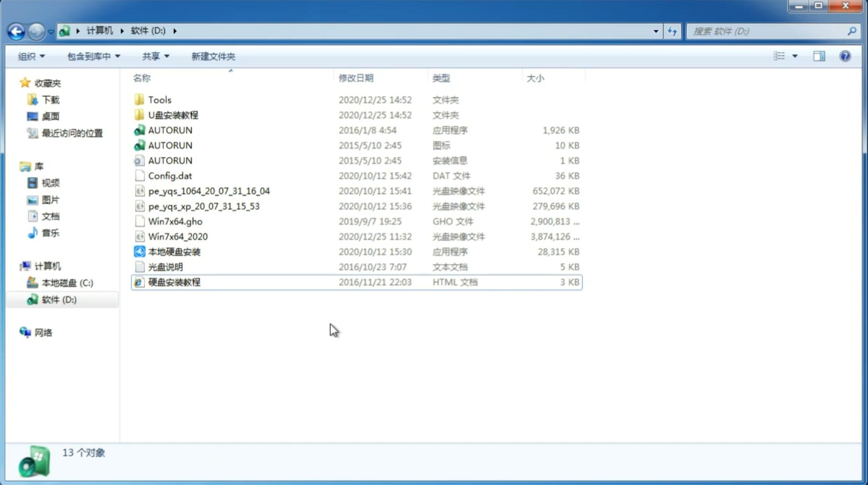
Task: Click the 新建文件夹 button
Action: coord(214,56)
